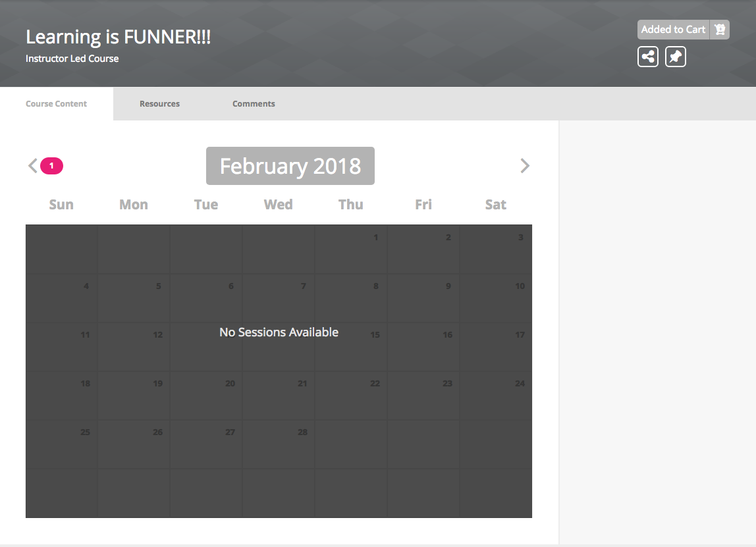Switch to the Resources tab
This screenshot has height=547, width=756.
159,103
